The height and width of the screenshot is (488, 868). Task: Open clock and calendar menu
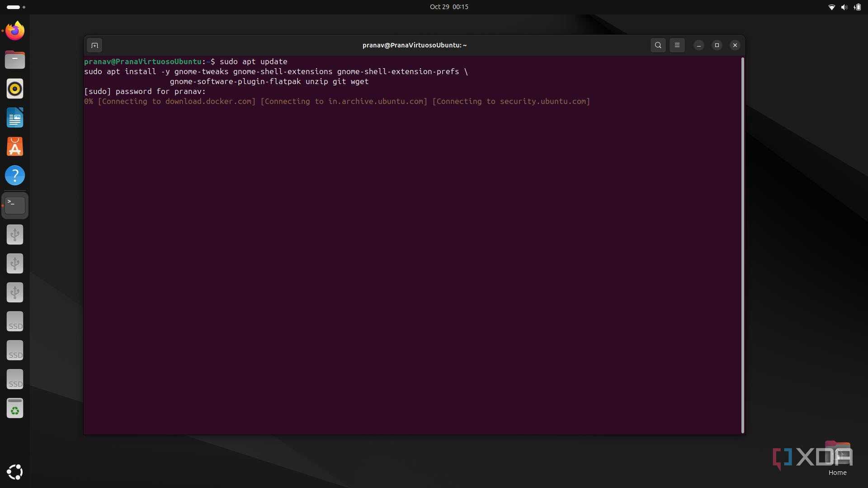(x=448, y=7)
